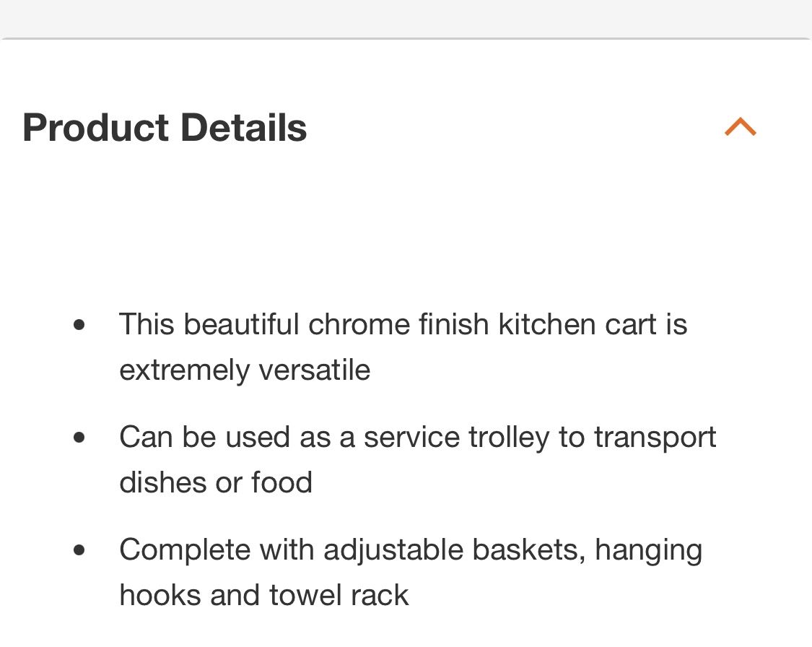Toggle the Product Details disclosure arrow
This screenshot has width=812, height=647.
pyautogui.click(x=740, y=126)
